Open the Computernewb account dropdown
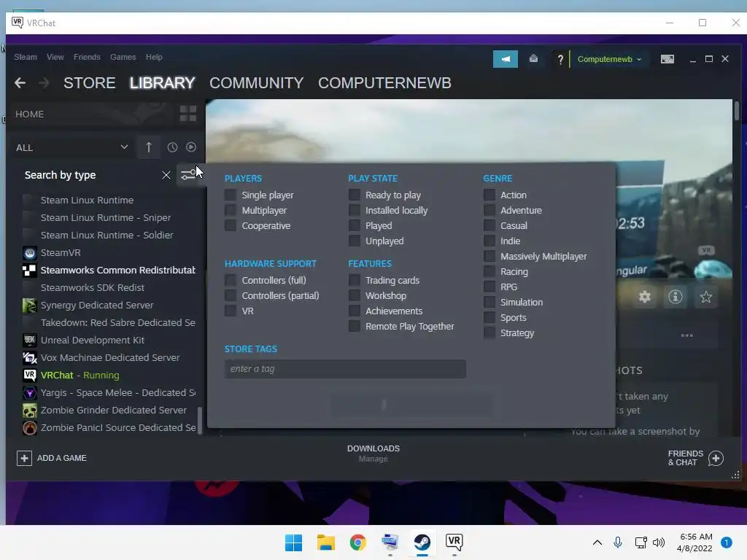 609,60
